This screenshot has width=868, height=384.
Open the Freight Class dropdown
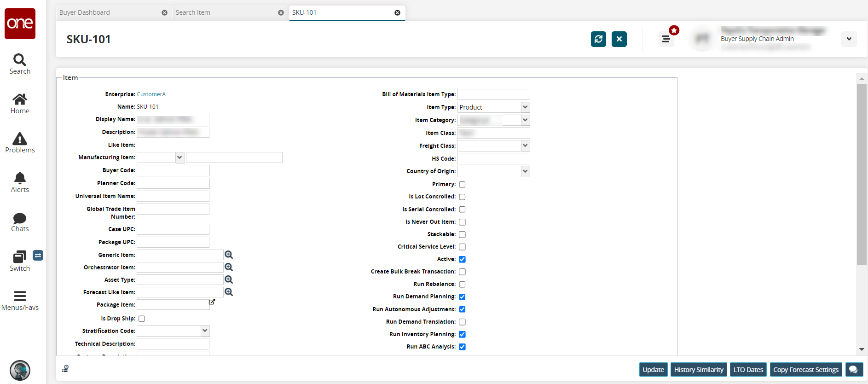click(x=525, y=146)
